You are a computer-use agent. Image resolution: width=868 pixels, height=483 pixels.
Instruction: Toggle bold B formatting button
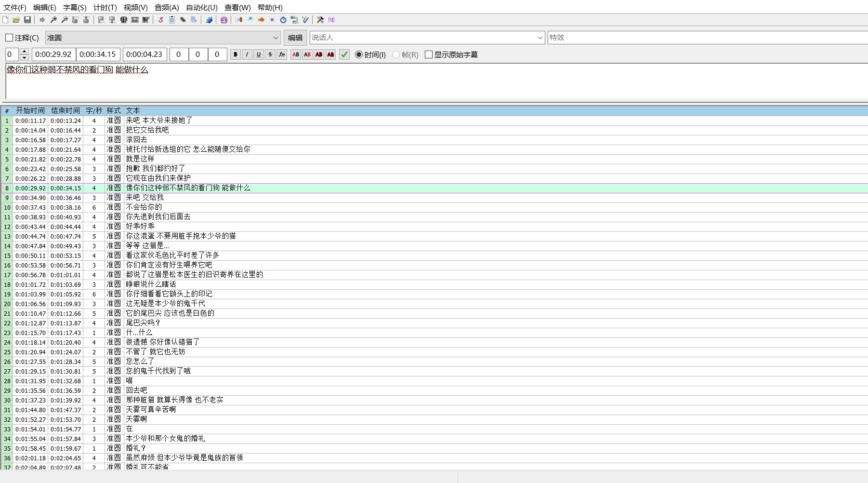(x=236, y=54)
